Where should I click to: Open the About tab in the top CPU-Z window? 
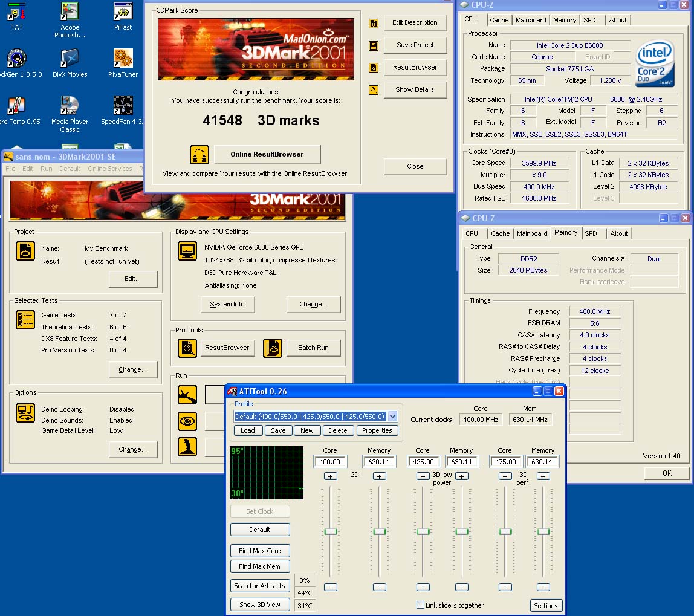617,20
